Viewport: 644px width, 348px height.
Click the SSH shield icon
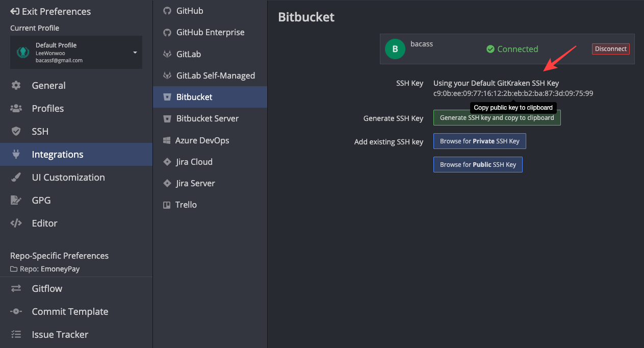click(16, 131)
